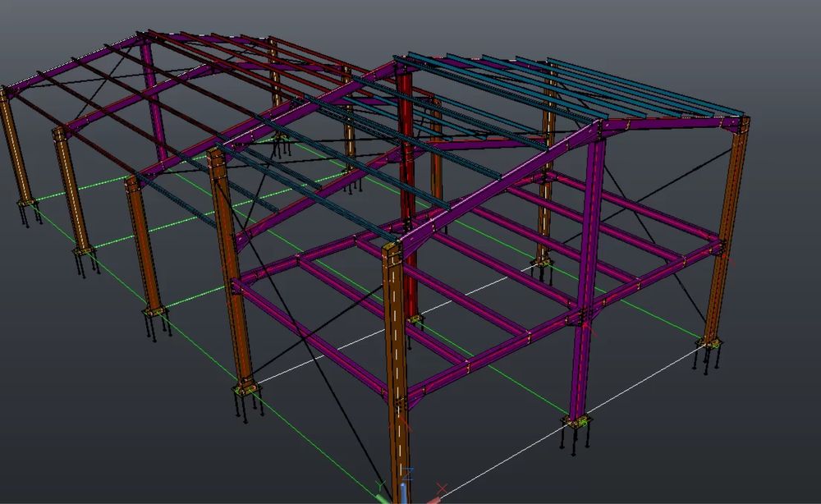The height and width of the screenshot is (504, 821).
Task: Select the tall purple gable column beside mezzanine
Action: point(586,277)
